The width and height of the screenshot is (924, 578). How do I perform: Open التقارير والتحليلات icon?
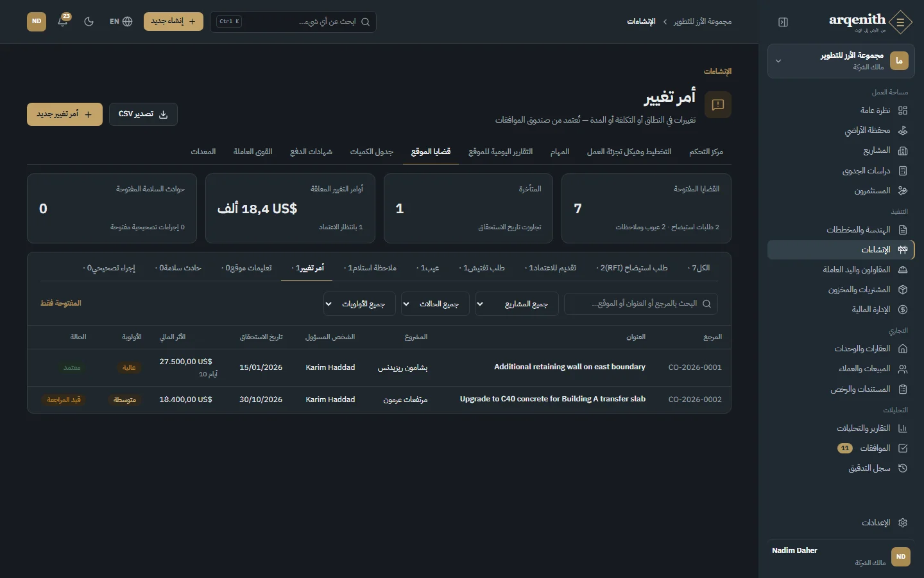pos(903,428)
